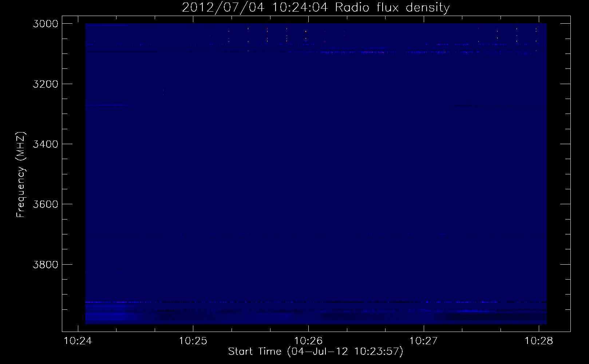Click the 10:27 time tick label

point(423,341)
